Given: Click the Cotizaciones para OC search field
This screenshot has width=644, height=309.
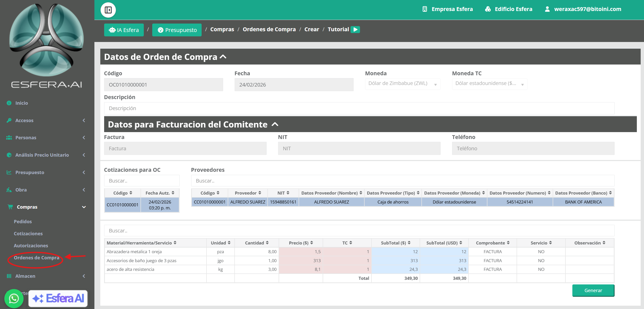Looking at the screenshot, I should 142,181.
